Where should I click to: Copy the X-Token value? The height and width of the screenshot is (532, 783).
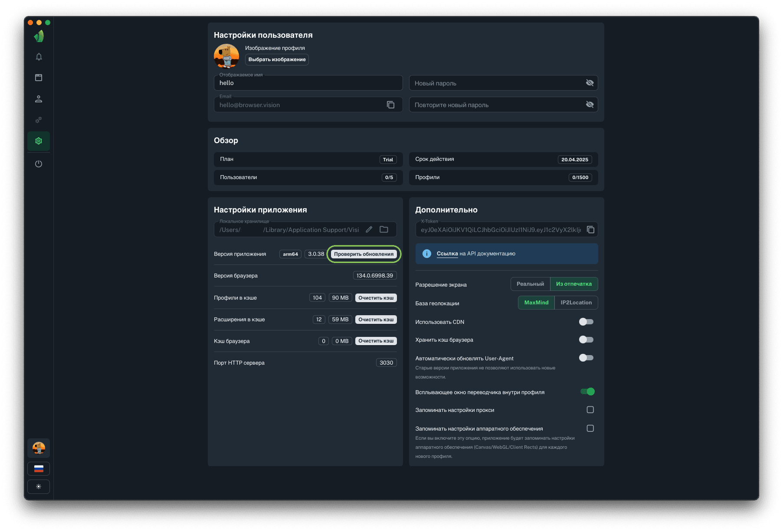pyautogui.click(x=590, y=230)
